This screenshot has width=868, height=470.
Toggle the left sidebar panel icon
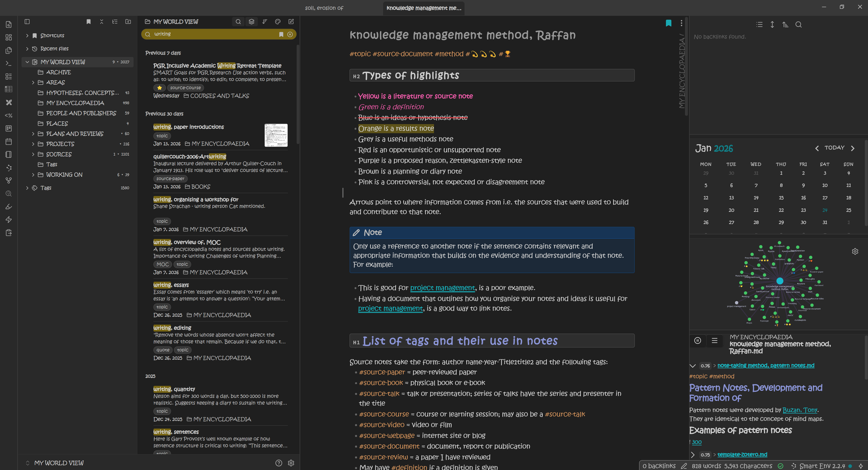point(27,22)
